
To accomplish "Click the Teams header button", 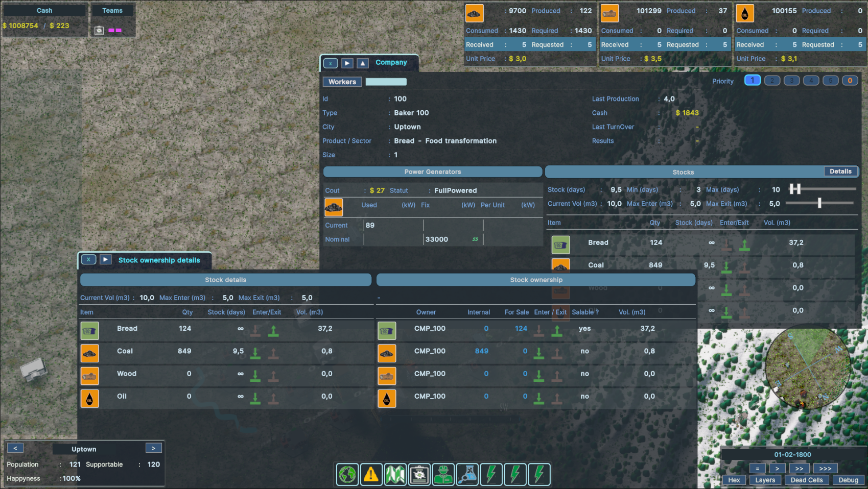I will click(x=112, y=10).
